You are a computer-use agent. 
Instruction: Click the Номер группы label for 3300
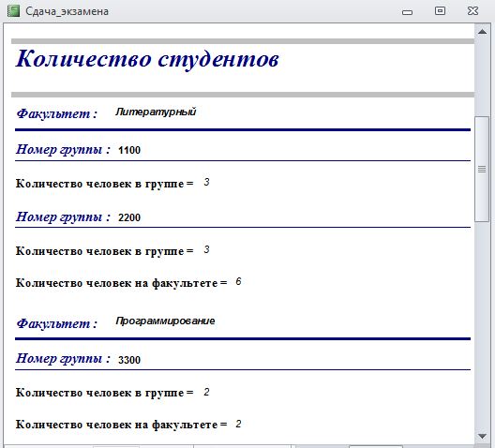63,359
